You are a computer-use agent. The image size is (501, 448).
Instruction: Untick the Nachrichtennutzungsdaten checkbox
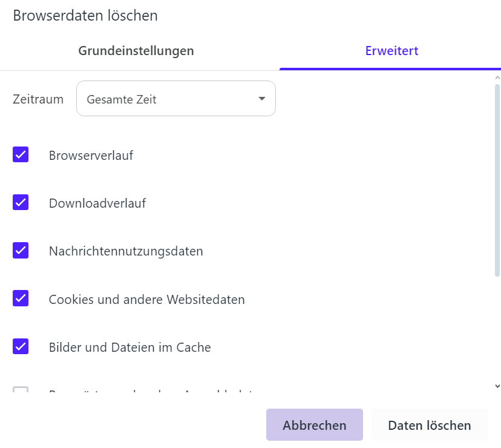pos(21,250)
